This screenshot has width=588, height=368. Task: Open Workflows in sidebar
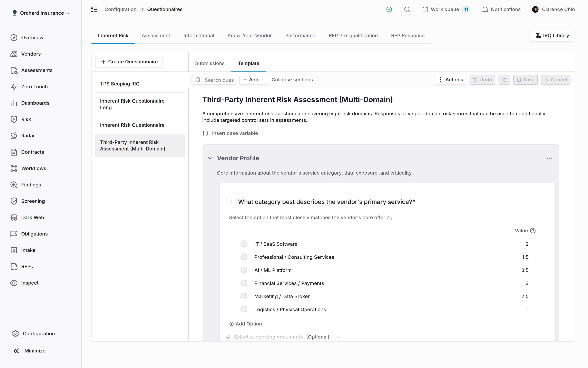click(28, 168)
